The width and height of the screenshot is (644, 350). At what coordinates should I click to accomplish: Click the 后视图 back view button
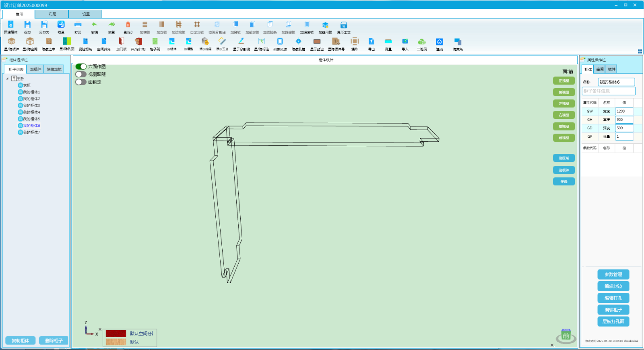click(x=563, y=138)
